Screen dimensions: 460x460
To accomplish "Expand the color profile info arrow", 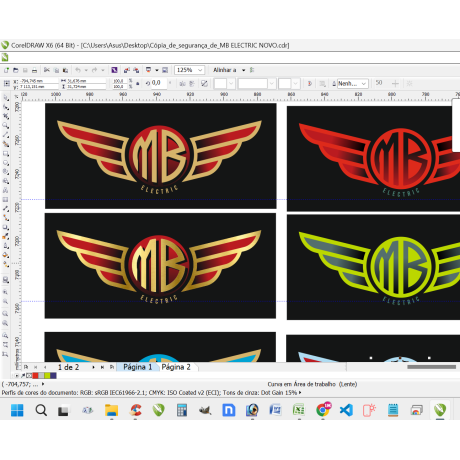I will coord(300,393).
